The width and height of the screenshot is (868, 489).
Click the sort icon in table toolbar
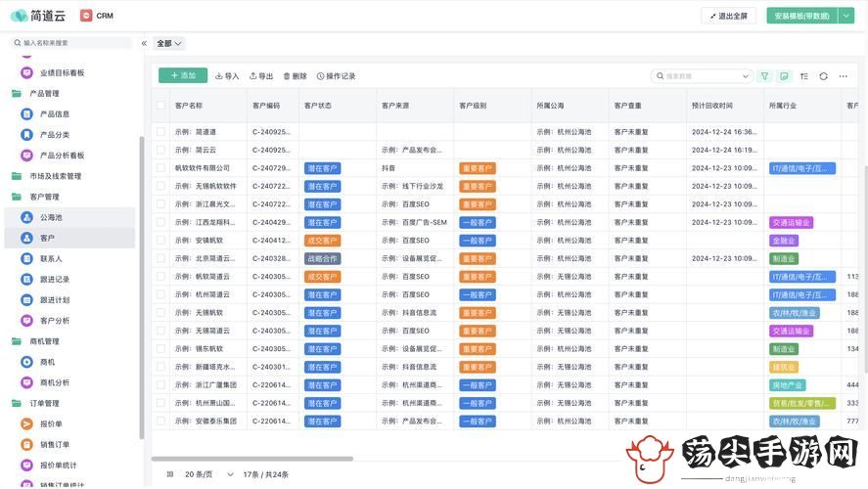pyautogui.click(x=803, y=76)
